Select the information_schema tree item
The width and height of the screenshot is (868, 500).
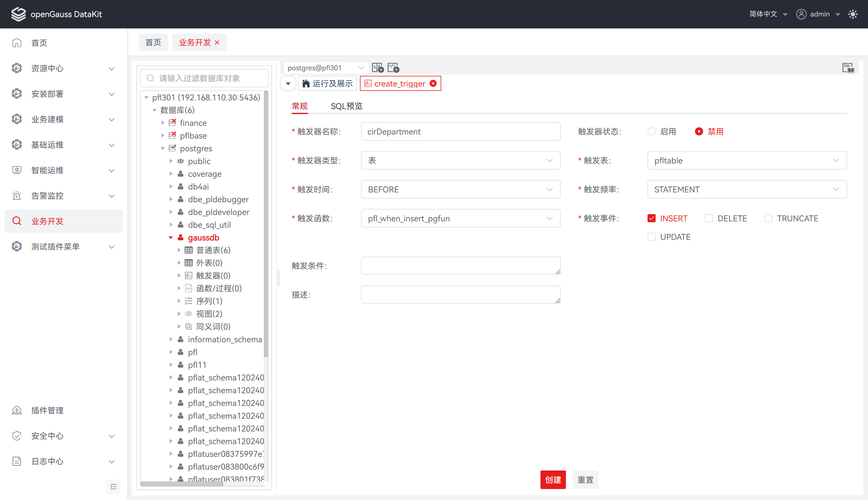tap(225, 339)
